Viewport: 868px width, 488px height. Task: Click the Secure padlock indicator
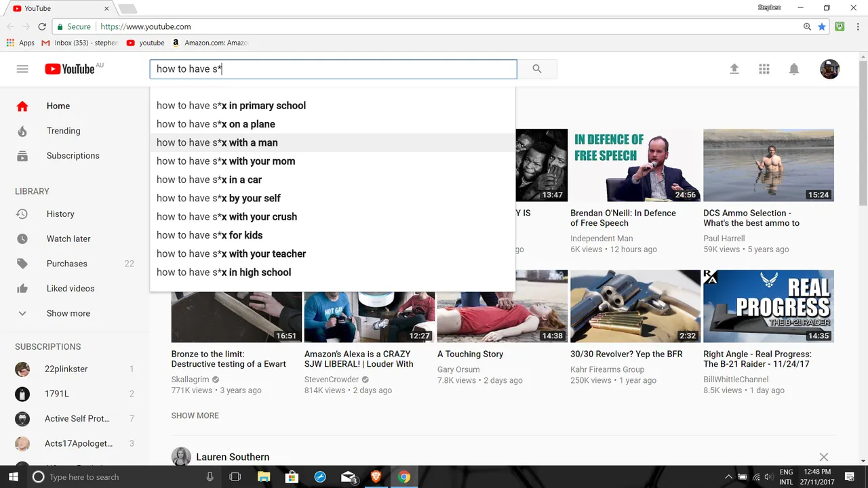pos(74,26)
